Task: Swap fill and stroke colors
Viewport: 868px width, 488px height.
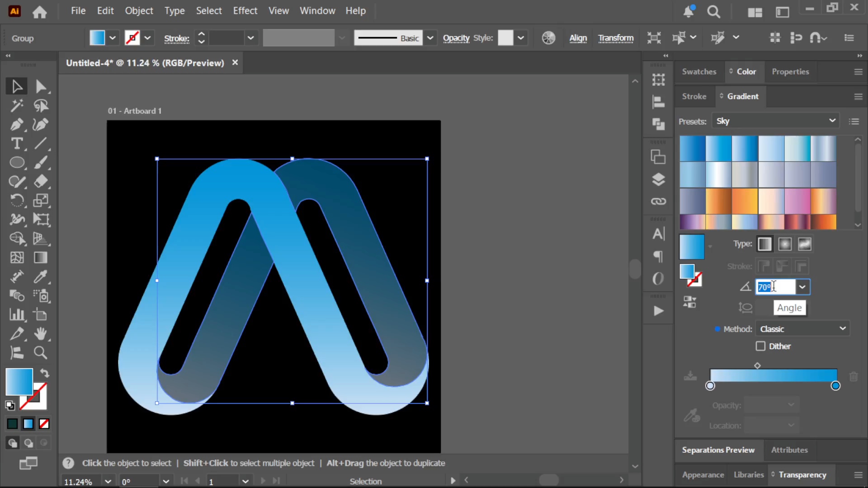Action: [x=44, y=373]
